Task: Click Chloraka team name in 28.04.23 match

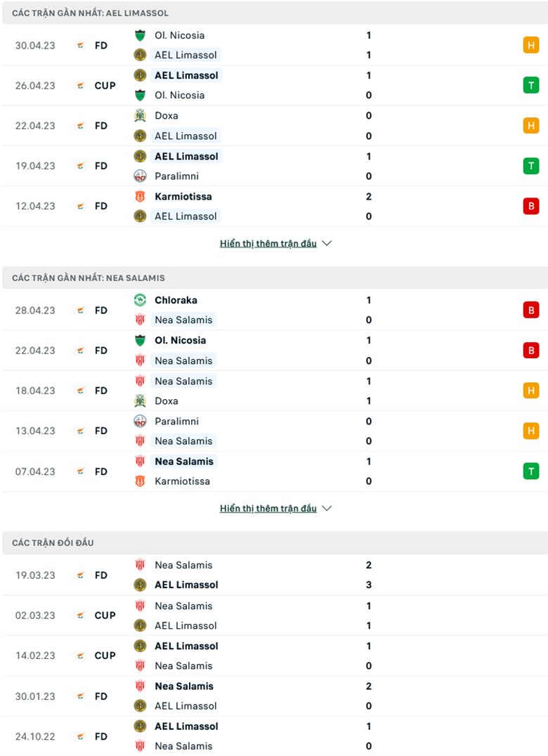Action: [x=176, y=300]
